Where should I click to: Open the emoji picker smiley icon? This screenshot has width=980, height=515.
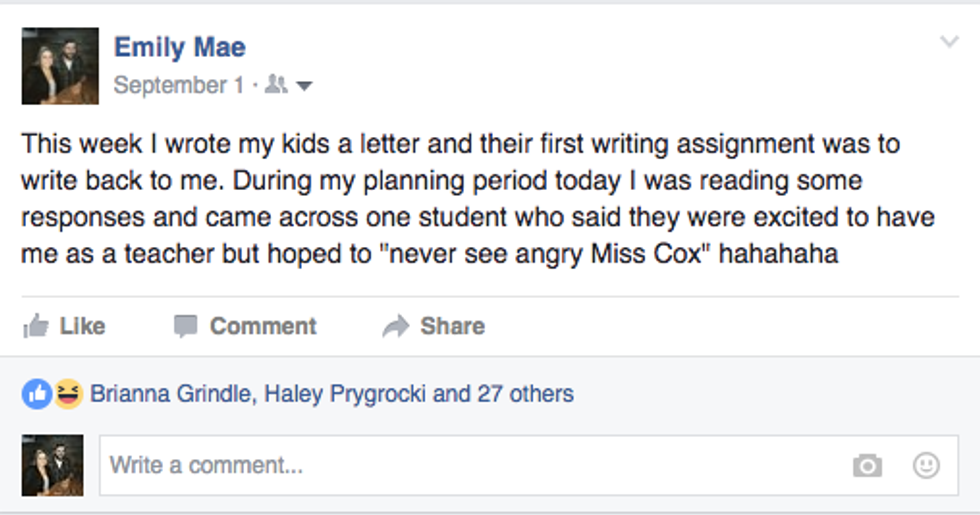coord(927,465)
